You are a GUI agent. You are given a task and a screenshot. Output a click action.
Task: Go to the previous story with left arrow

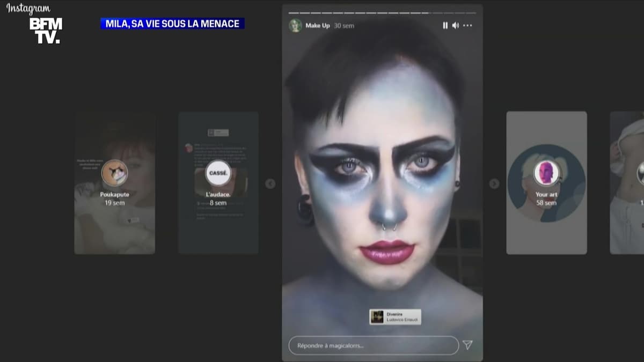tap(270, 184)
